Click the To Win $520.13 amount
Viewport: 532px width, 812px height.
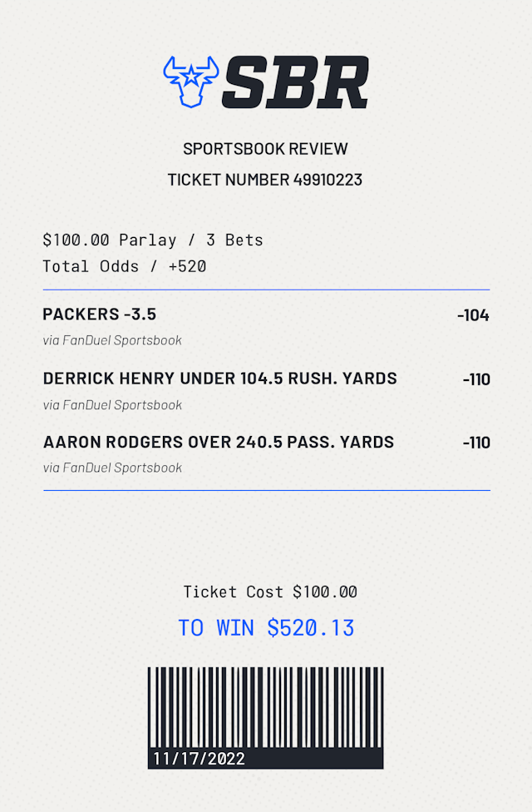pos(266,627)
